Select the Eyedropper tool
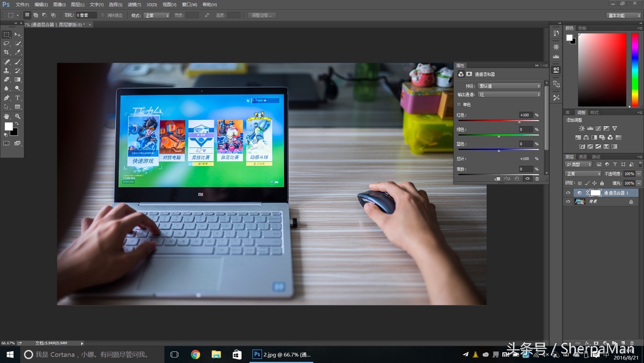Viewport: 644px width, 363px height. [x=18, y=52]
